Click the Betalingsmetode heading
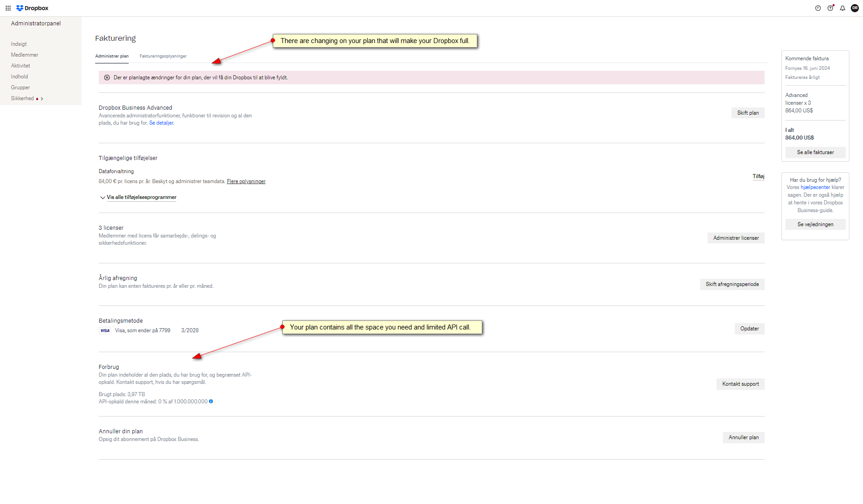 (x=121, y=321)
